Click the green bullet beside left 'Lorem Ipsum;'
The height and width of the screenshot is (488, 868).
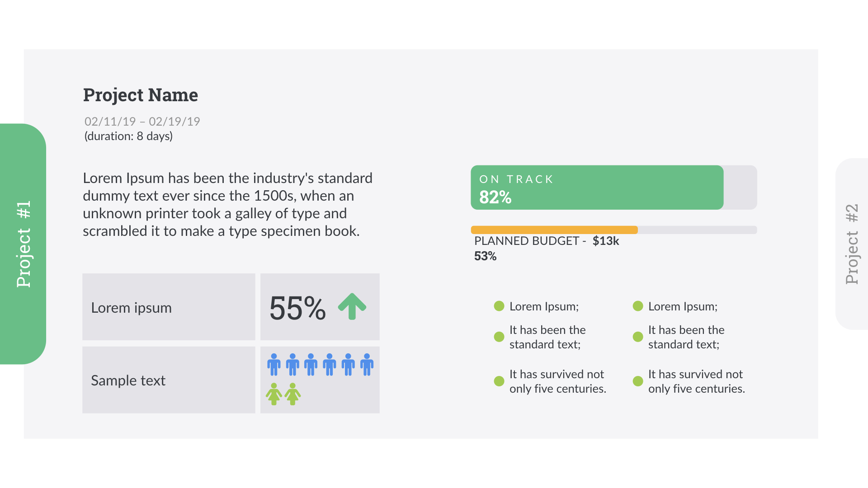499,306
